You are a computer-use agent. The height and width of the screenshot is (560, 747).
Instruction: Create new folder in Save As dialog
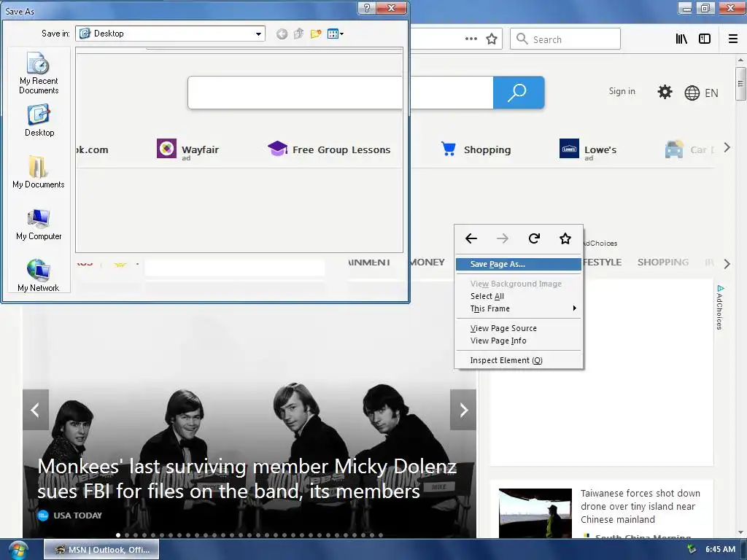click(315, 34)
